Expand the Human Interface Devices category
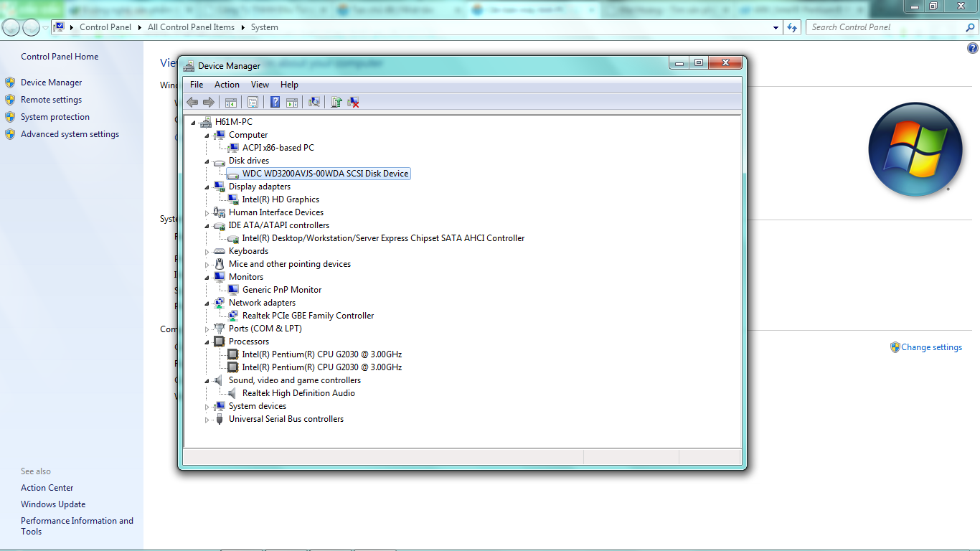 [207, 212]
